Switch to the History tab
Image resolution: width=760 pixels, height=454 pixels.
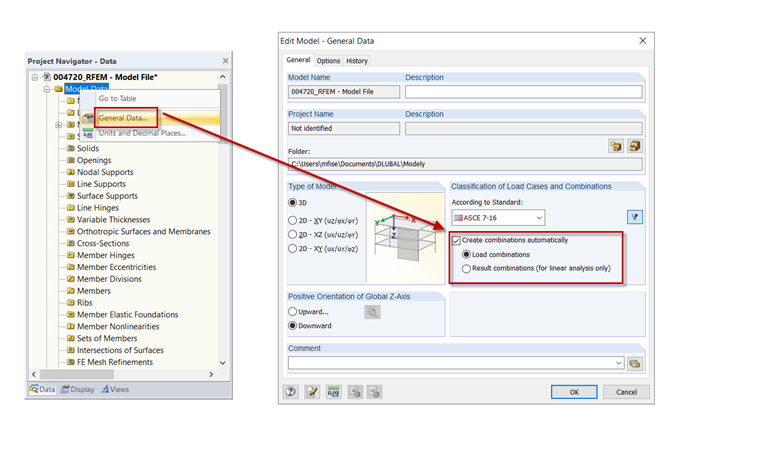pos(357,61)
